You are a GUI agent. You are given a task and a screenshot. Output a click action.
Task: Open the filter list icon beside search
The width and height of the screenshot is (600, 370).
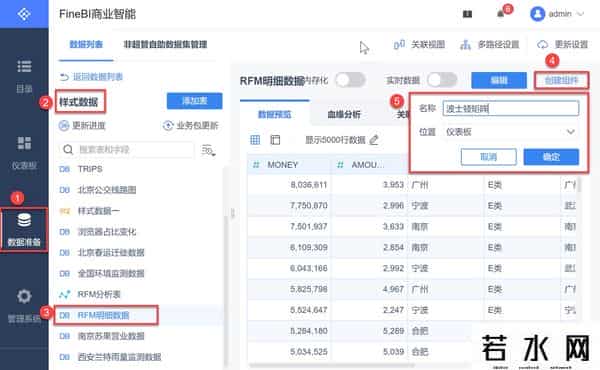(x=209, y=150)
